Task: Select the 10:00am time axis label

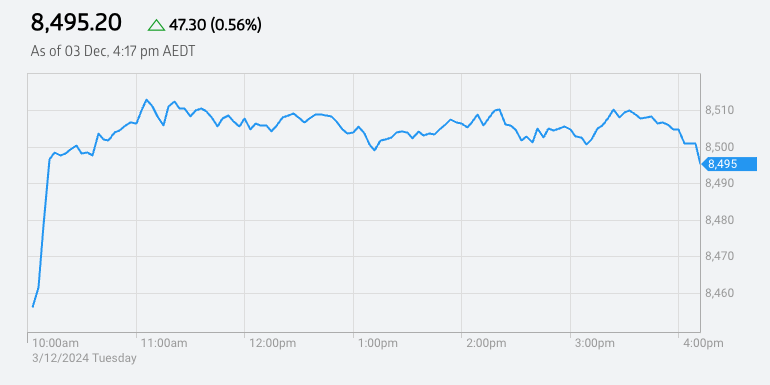Action: (x=55, y=343)
